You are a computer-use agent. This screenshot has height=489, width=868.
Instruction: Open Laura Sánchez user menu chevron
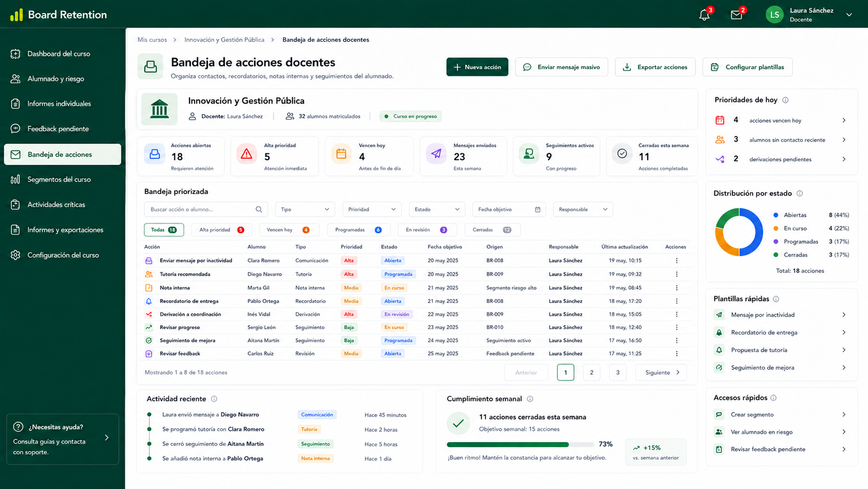pyautogui.click(x=849, y=15)
